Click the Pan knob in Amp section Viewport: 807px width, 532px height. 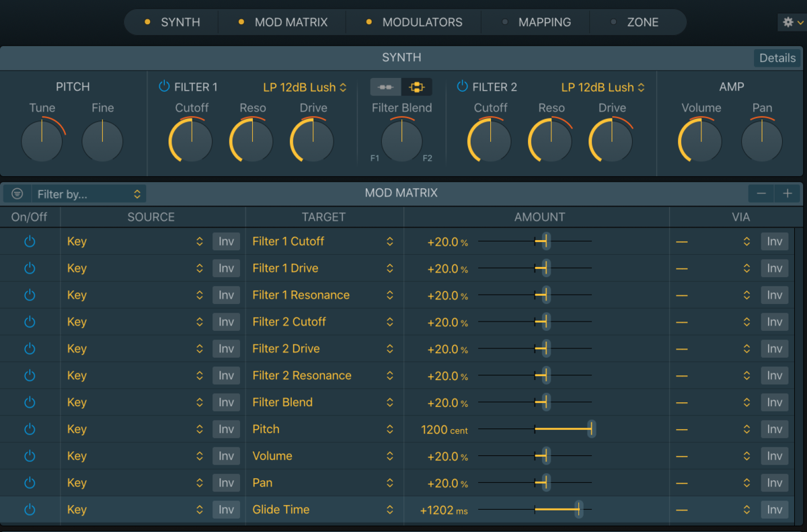click(x=762, y=141)
